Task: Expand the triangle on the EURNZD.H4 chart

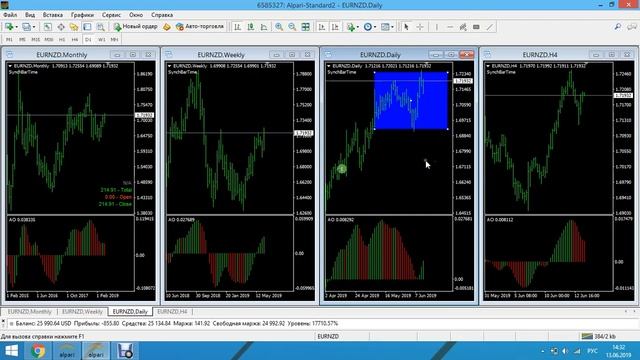Action: pos(488,66)
